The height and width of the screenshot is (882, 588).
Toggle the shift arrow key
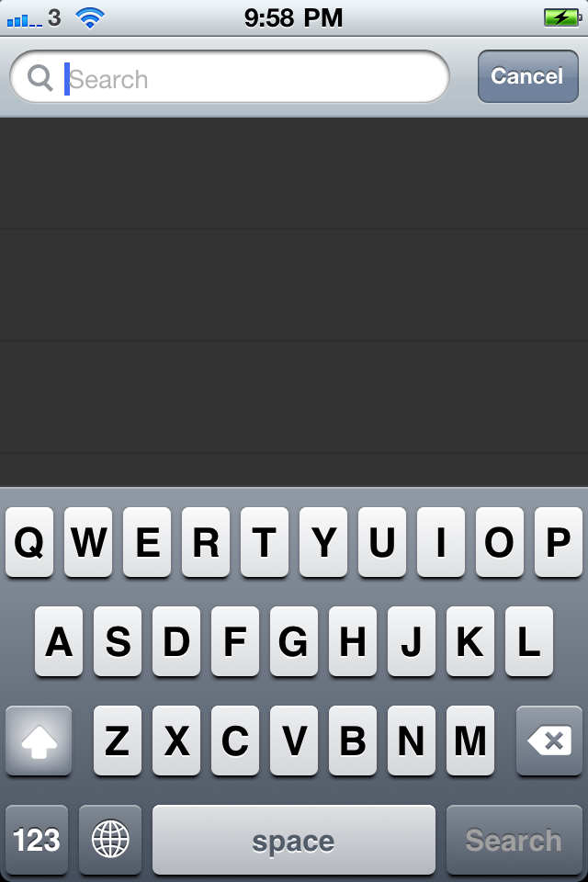tap(39, 741)
